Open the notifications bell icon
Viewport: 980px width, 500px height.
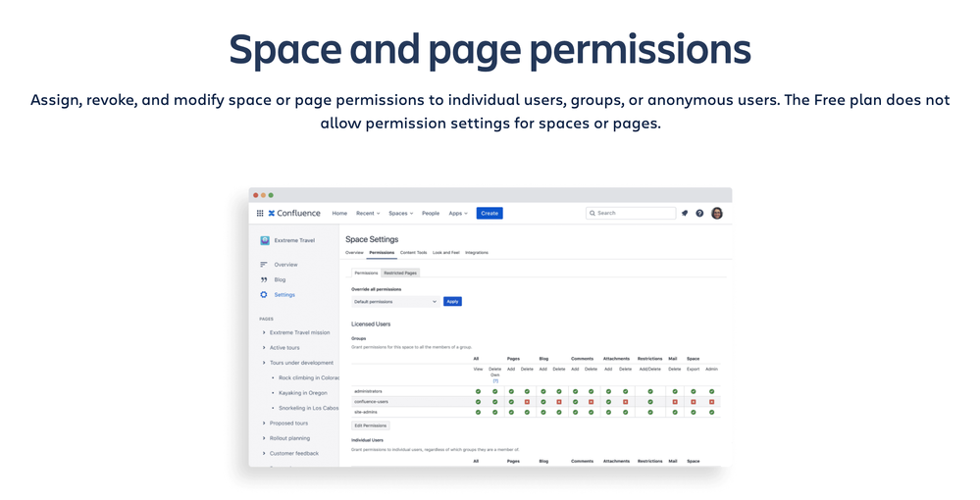point(685,213)
